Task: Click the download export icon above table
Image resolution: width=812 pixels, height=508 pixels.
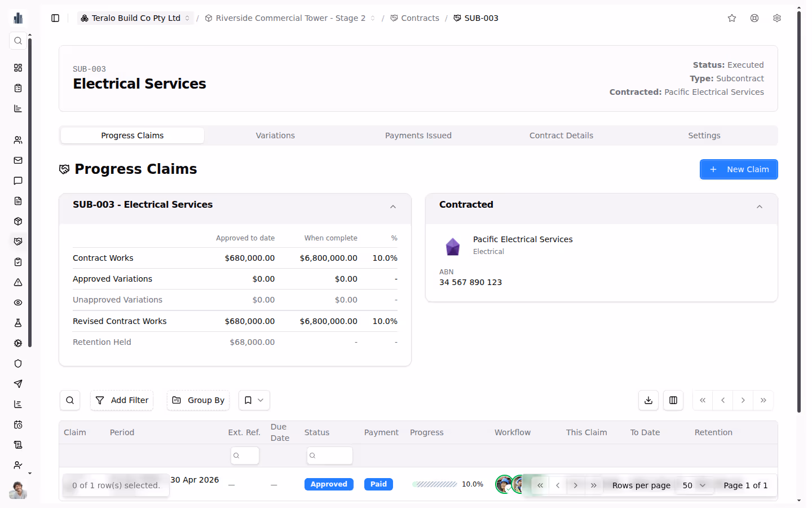Action: (648, 400)
